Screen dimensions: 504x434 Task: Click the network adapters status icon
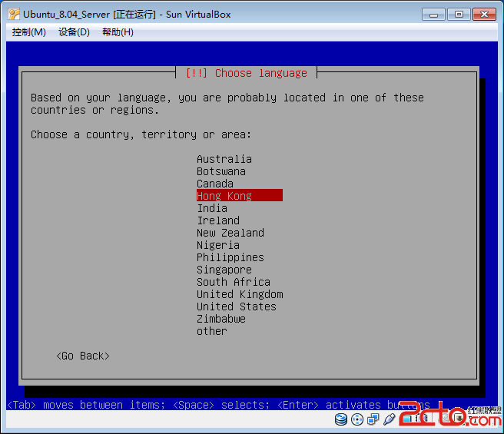click(373, 419)
